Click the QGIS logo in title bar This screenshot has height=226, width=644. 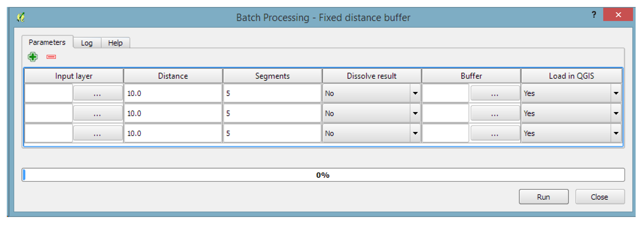tap(21, 17)
